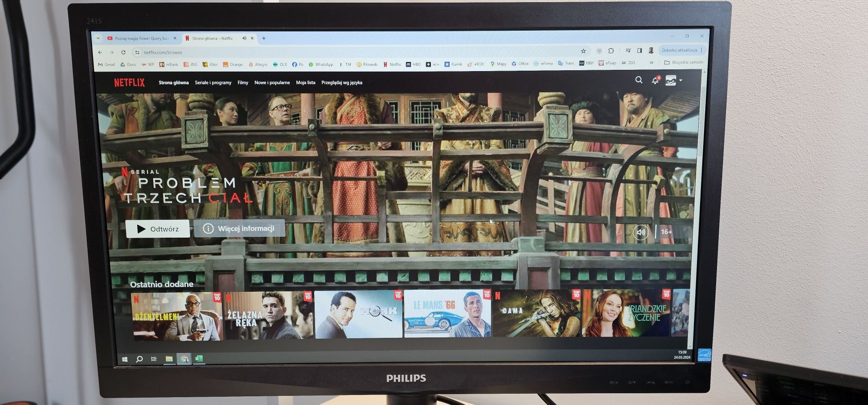The height and width of the screenshot is (405, 868).
Task: Open Fb bookmark
Action: coord(298,65)
